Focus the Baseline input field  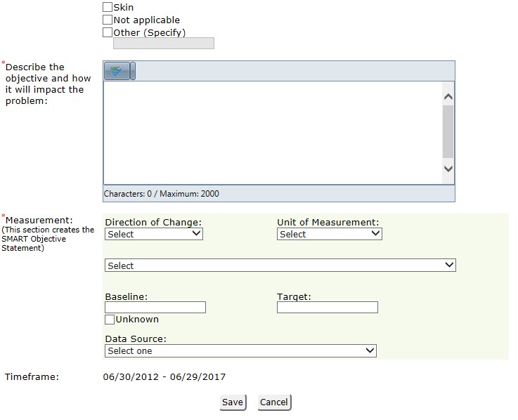point(155,308)
